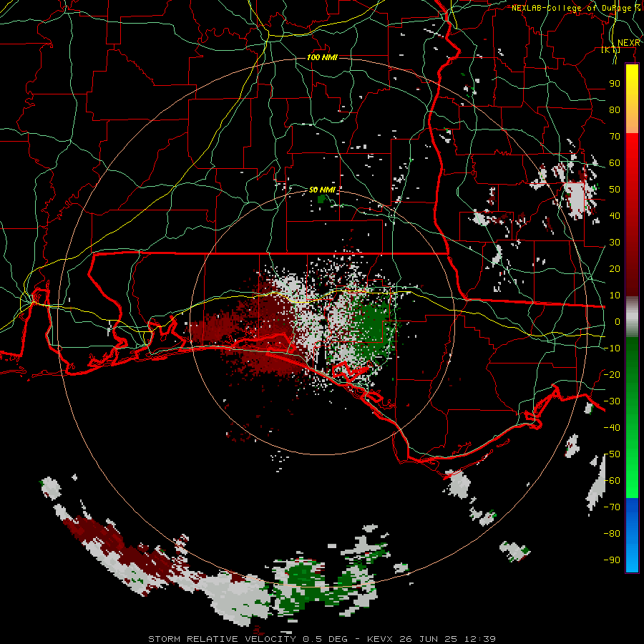Viewport: 644px width, 644px height.
Task: Click the 80 value on velocity scale
Action: pos(615,109)
